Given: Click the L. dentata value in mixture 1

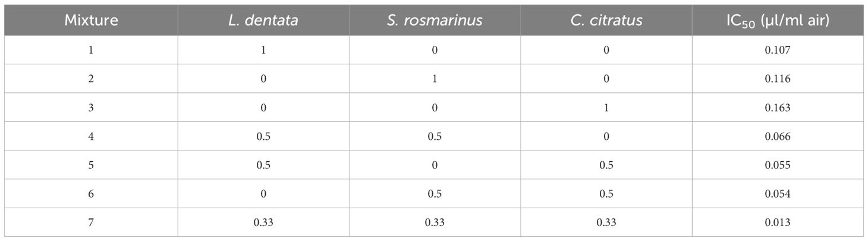Looking at the screenshot, I should click(263, 50).
